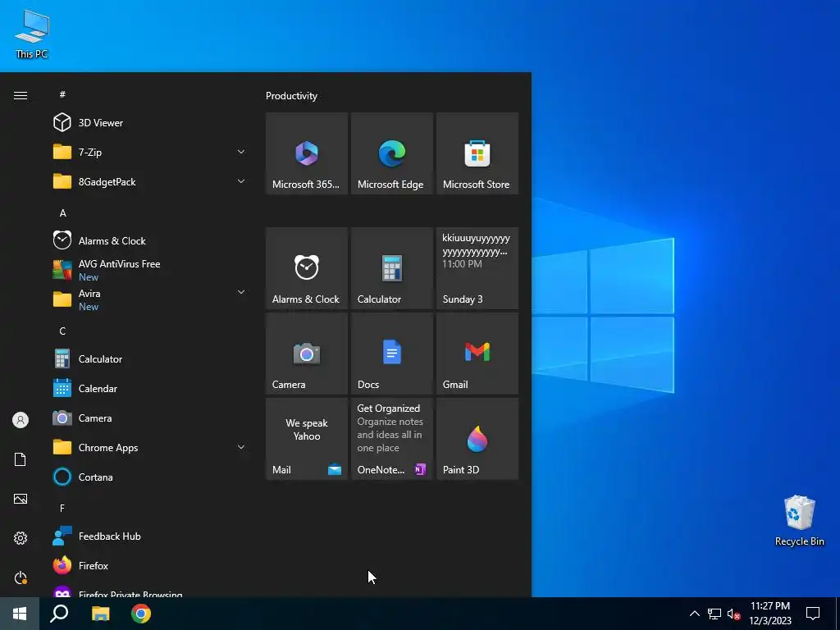Viewport: 840px width, 630px height.
Task: Open the Avira folder entry
Action: pos(150,299)
